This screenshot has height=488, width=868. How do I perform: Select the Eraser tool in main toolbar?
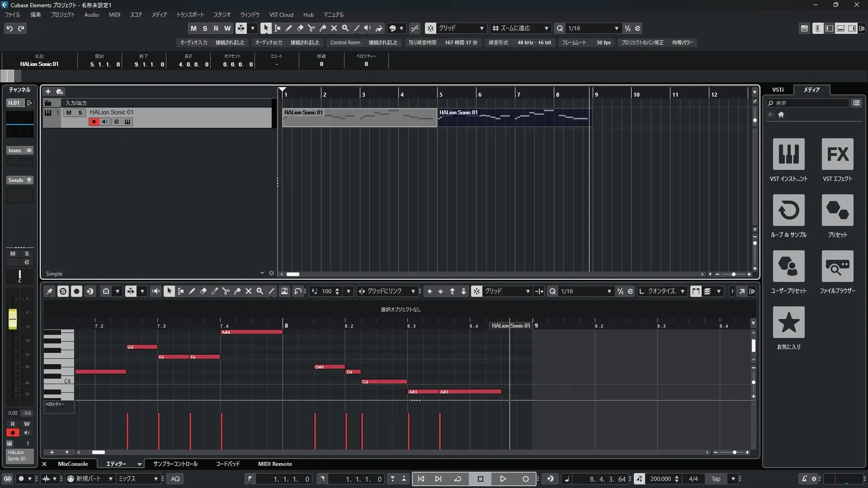(300, 28)
